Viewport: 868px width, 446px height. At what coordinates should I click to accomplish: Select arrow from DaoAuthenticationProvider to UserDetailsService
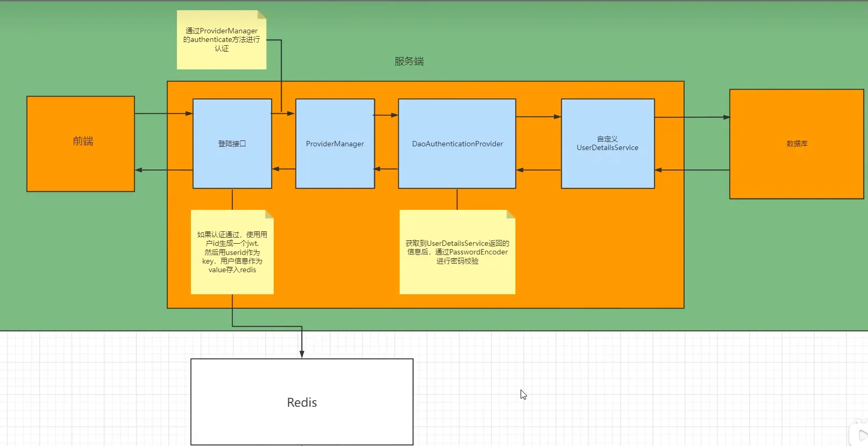(x=538, y=117)
